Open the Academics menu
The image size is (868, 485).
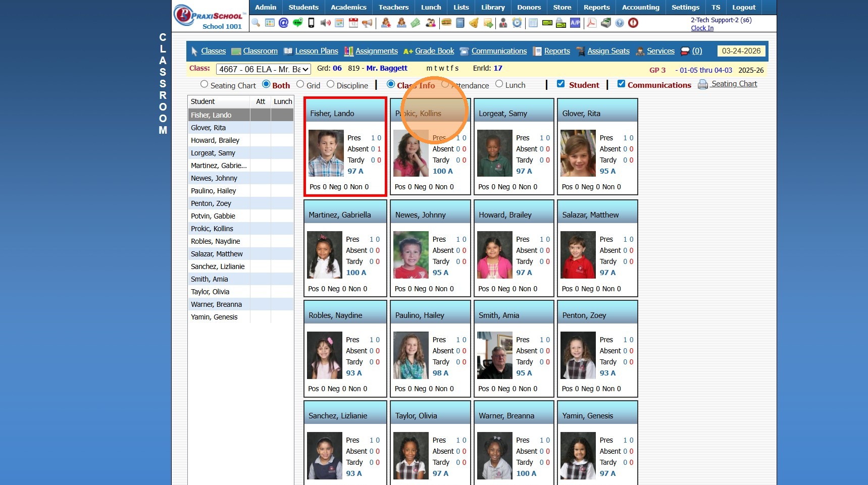coord(348,7)
